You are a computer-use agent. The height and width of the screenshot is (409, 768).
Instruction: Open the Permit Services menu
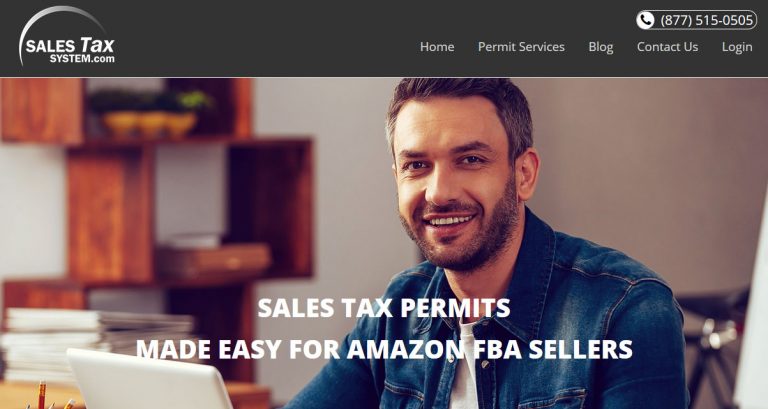(521, 47)
